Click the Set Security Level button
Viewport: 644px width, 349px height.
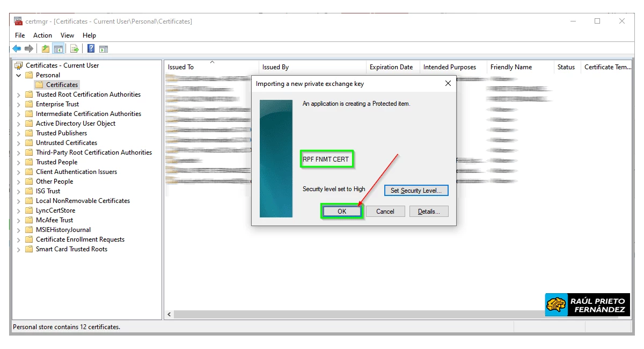[x=416, y=191]
